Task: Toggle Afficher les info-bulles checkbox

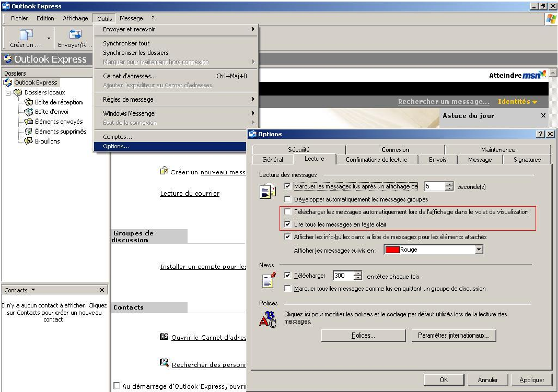Action: [x=287, y=236]
